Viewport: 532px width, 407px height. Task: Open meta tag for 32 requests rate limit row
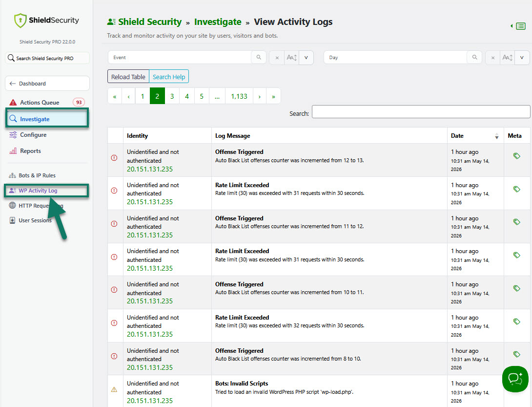pyautogui.click(x=516, y=321)
